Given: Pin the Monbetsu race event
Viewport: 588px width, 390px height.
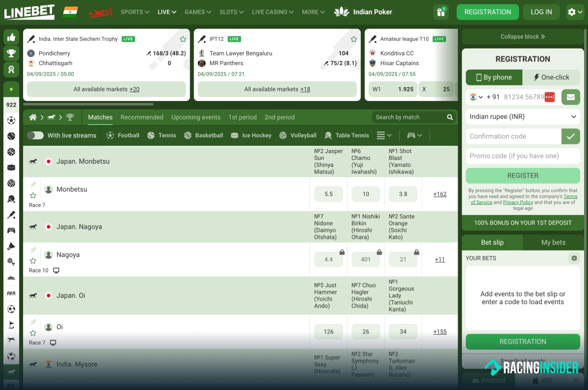Looking at the screenshot, I should coord(33,184).
